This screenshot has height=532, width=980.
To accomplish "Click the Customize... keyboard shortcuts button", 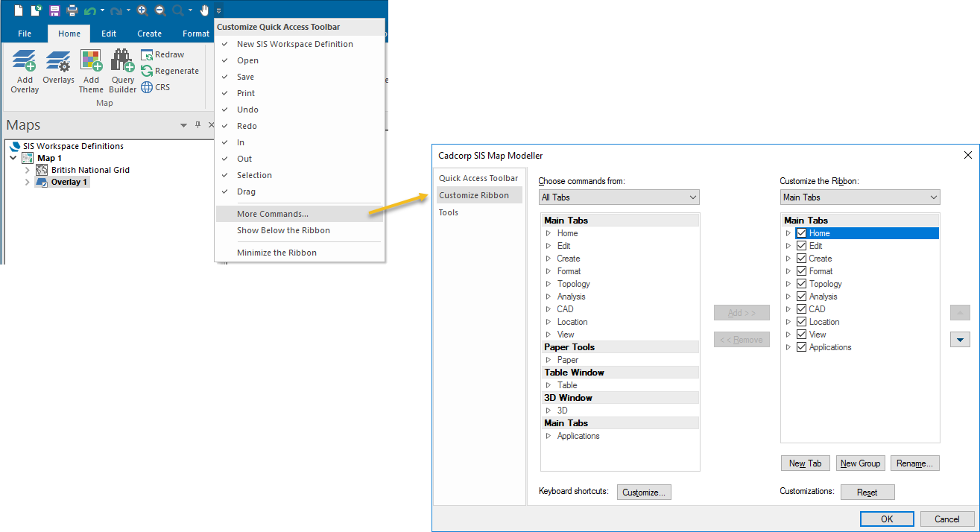I will coord(645,493).
